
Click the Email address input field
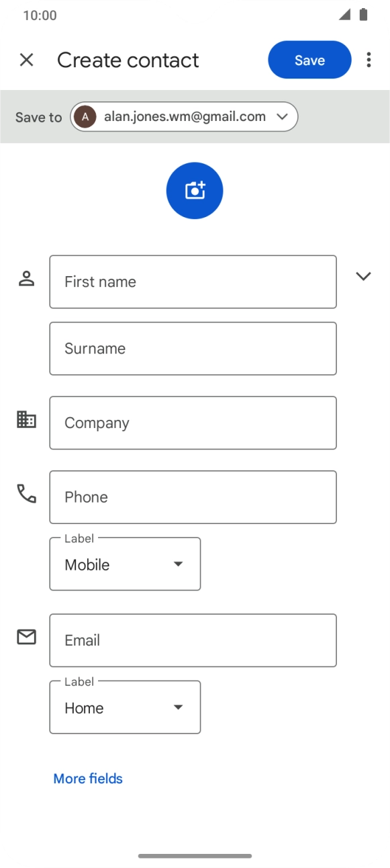(x=193, y=640)
